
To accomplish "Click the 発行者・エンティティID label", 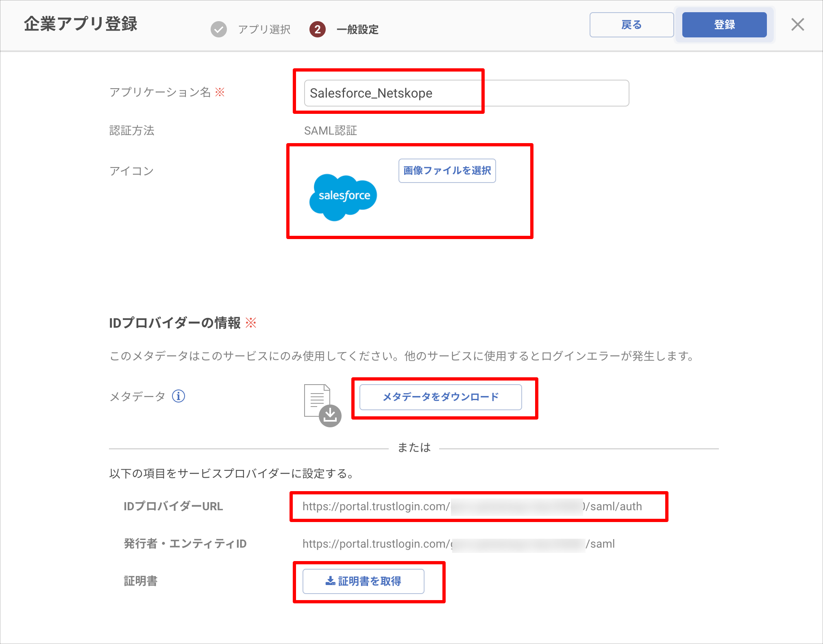I will (x=185, y=544).
